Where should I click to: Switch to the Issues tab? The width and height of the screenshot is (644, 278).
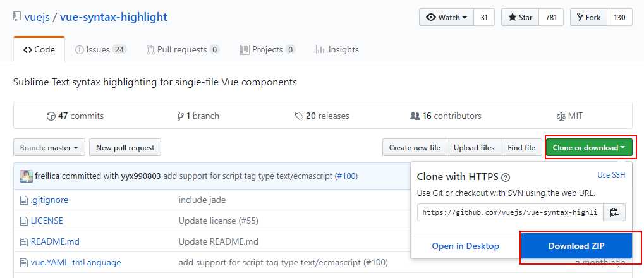coord(100,50)
